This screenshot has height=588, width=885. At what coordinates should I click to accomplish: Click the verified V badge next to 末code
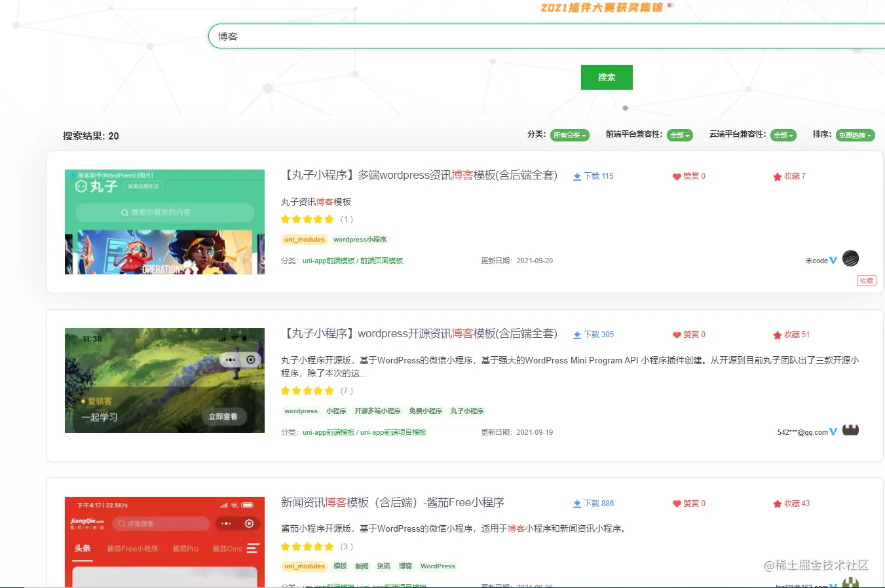tap(833, 260)
